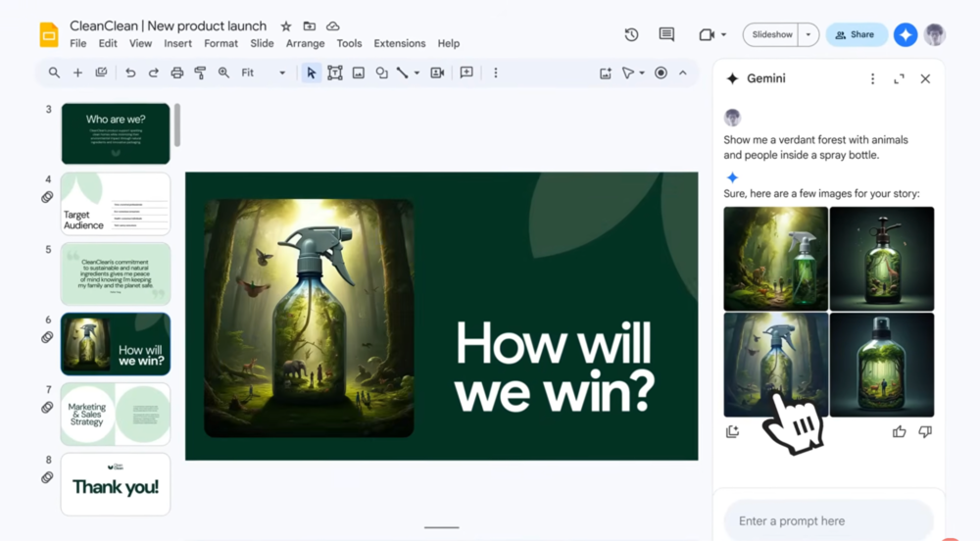
Task: Open the Edit menu
Action: [x=108, y=43]
